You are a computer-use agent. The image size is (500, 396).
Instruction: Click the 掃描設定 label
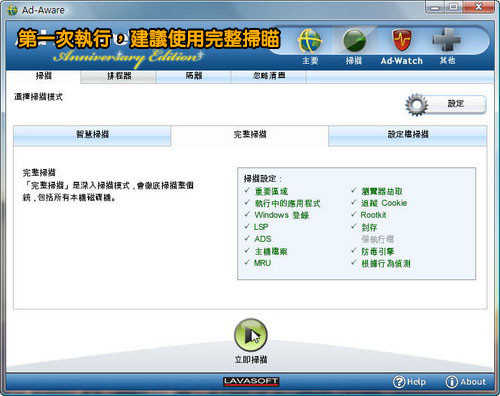[263, 179]
